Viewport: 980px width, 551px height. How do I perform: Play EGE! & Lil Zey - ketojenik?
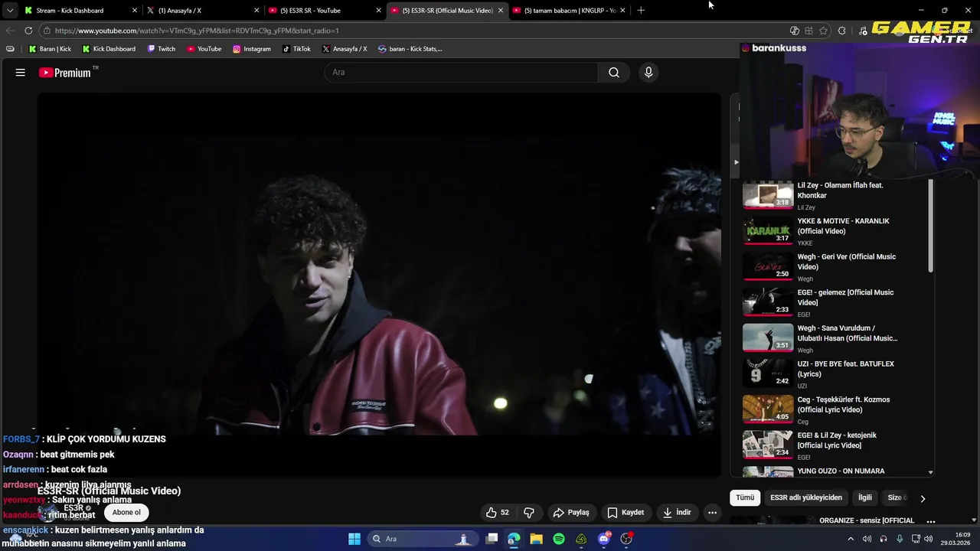835,446
